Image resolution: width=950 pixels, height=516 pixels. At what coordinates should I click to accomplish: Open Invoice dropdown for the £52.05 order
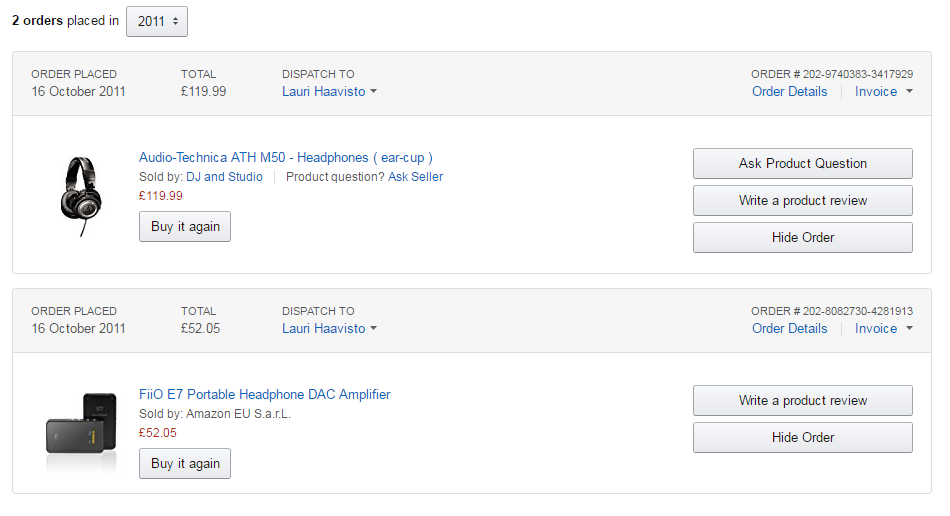click(884, 328)
